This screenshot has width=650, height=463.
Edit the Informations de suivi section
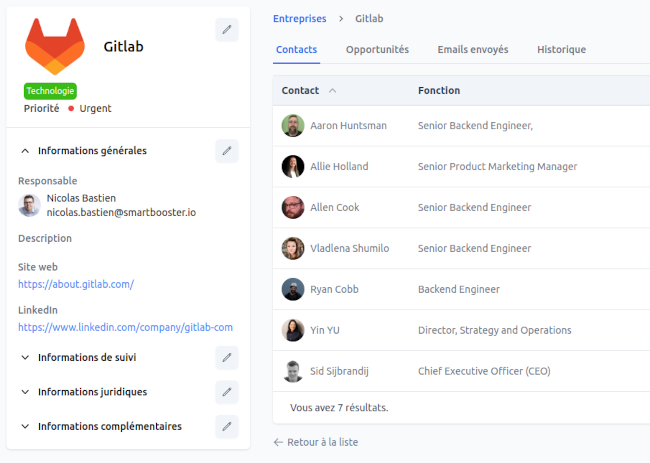[x=227, y=357]
